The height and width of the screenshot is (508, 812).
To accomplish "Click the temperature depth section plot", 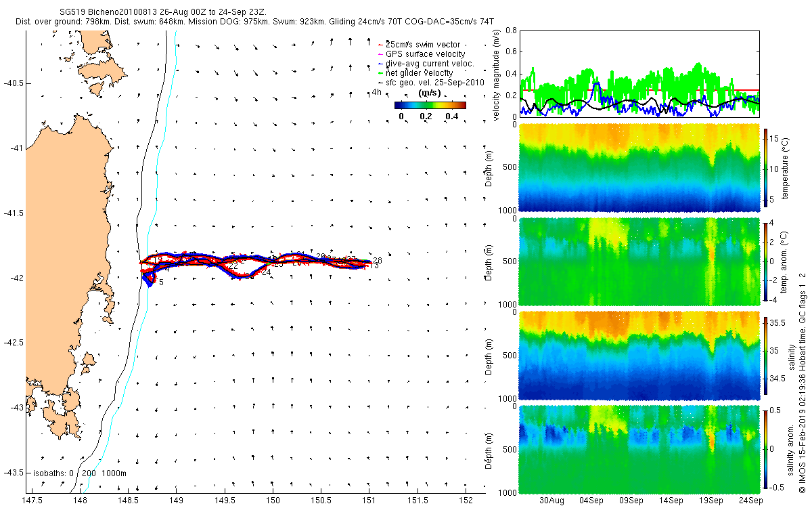I will 639,167.
